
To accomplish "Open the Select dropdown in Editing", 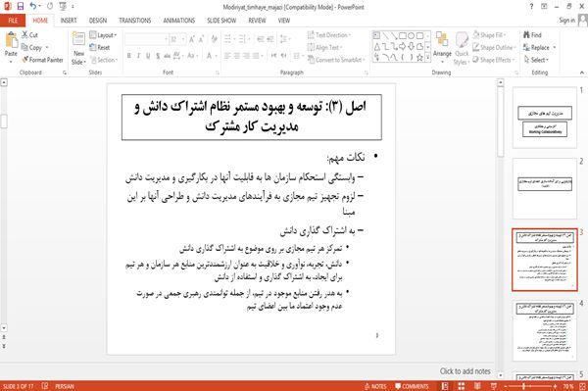I will (x=537, y=60).
